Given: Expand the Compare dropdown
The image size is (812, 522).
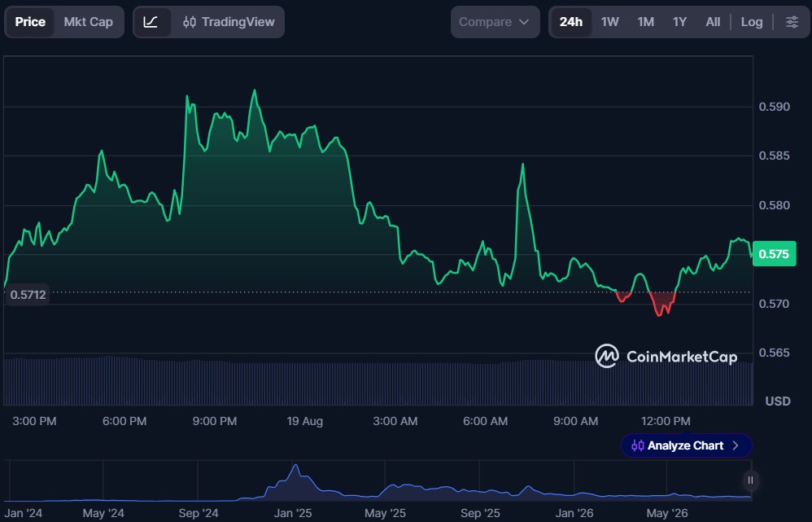Looking at the screenshot, I should click(x=495, y=22).
